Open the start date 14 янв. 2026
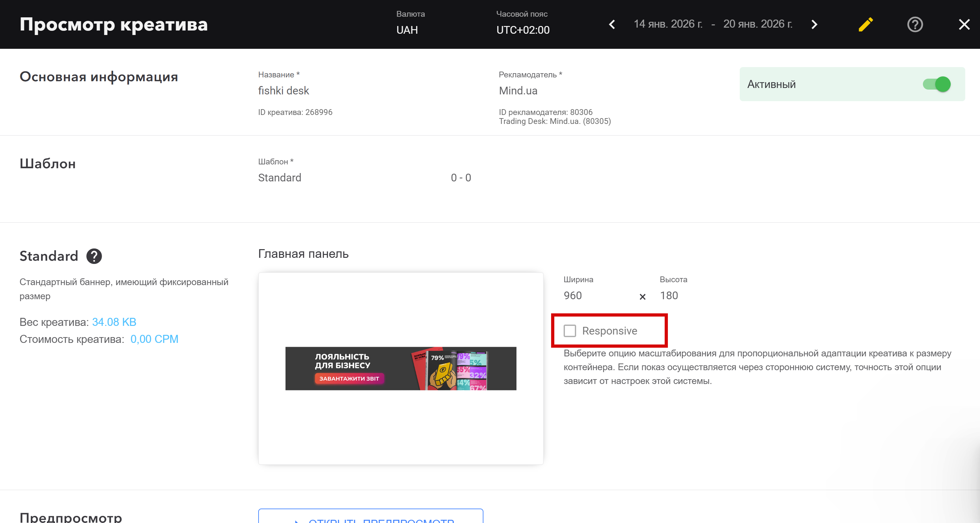This screenshot has width=980, height=523. pos(668,24)
